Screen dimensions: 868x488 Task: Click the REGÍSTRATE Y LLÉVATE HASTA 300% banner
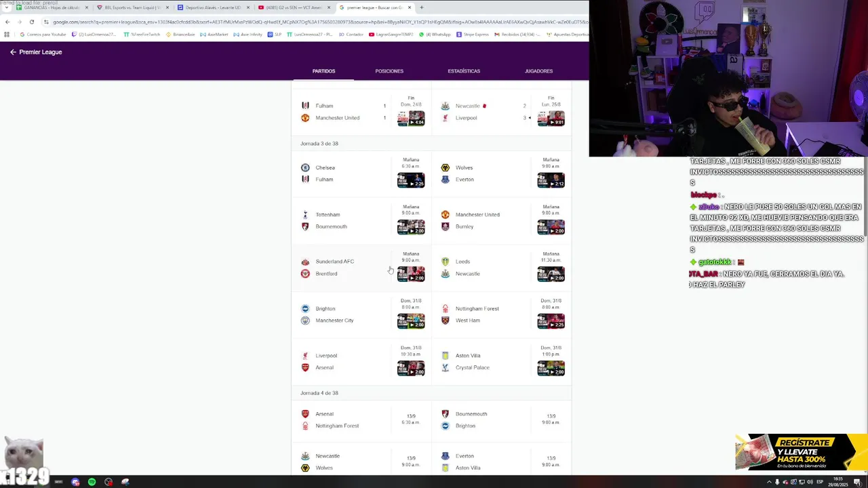pos(801,452)
